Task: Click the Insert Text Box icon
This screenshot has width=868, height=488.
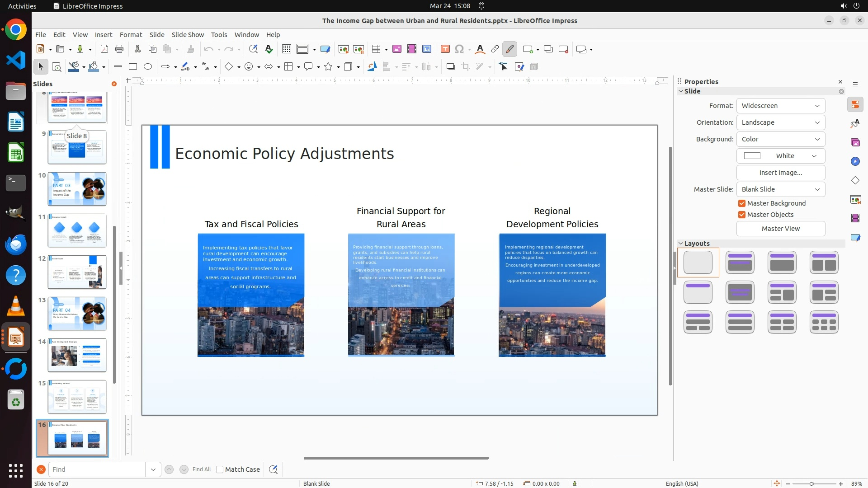Action: pyautogui.click(x=445, y=49)
